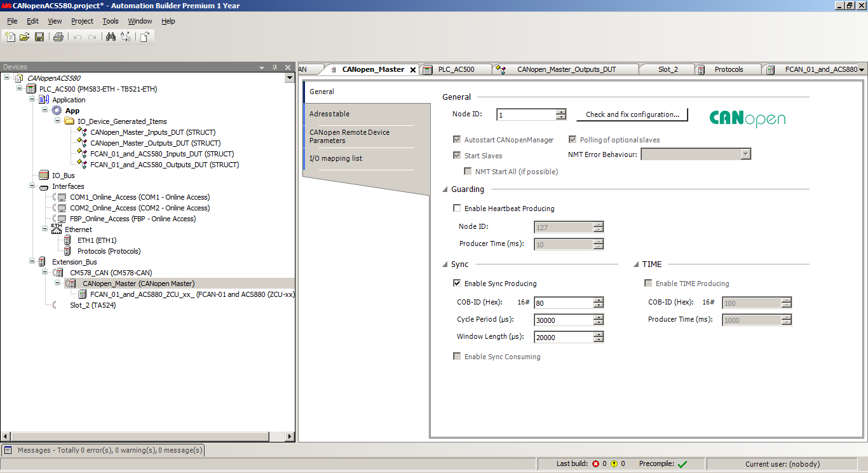Collapse the Guarding section triangle

click(445, 189)
